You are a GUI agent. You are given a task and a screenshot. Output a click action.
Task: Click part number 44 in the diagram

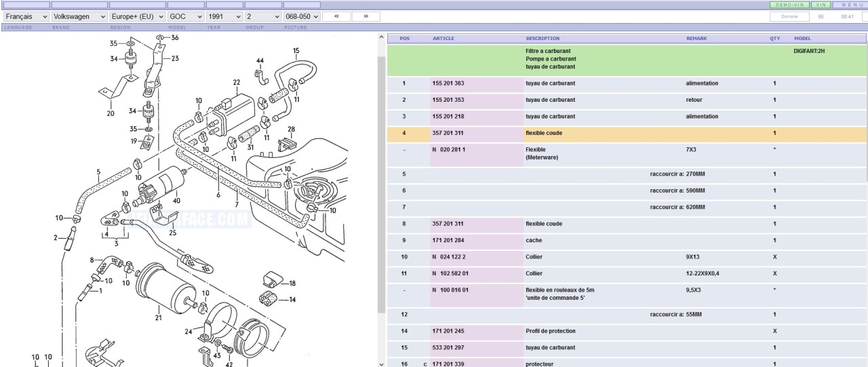tap(260, 61)
